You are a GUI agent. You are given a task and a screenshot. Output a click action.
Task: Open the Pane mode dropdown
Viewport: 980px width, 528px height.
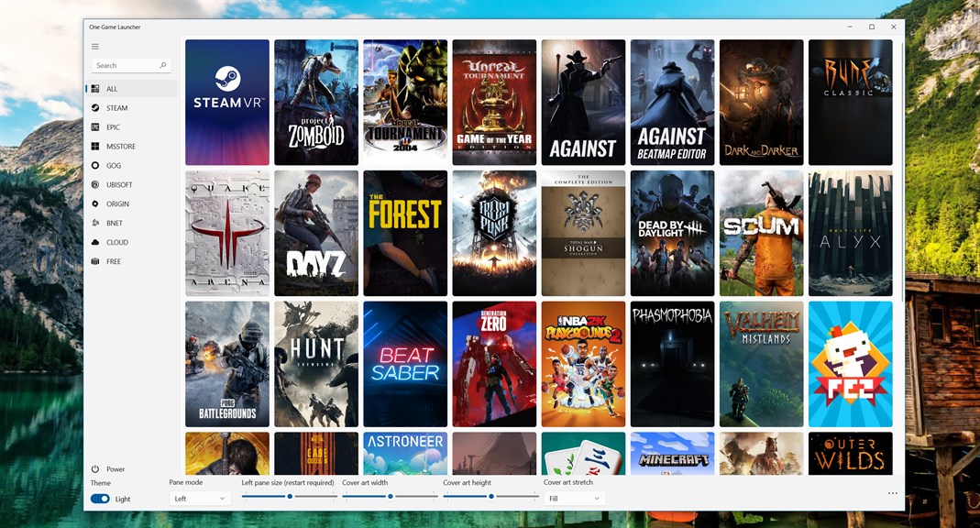point(200,499)
